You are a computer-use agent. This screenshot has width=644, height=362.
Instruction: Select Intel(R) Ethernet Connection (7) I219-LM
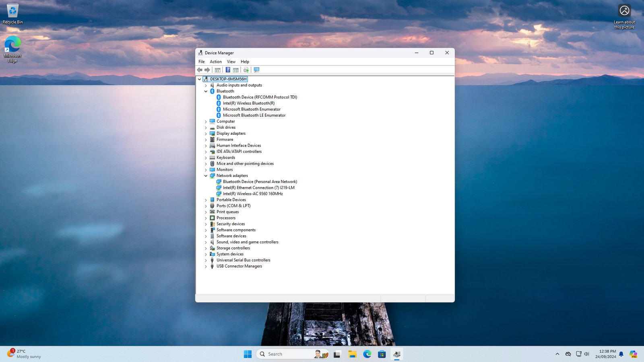pos(258,188)
